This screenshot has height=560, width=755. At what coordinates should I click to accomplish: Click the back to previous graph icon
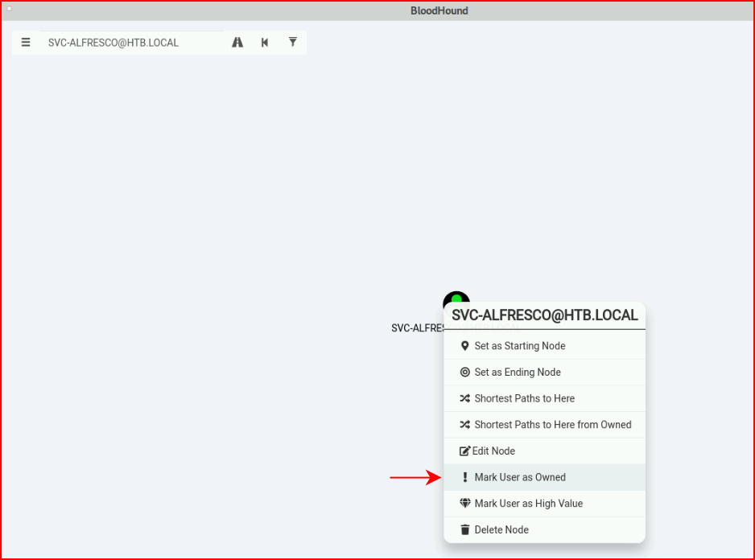(x=264, y=43)
